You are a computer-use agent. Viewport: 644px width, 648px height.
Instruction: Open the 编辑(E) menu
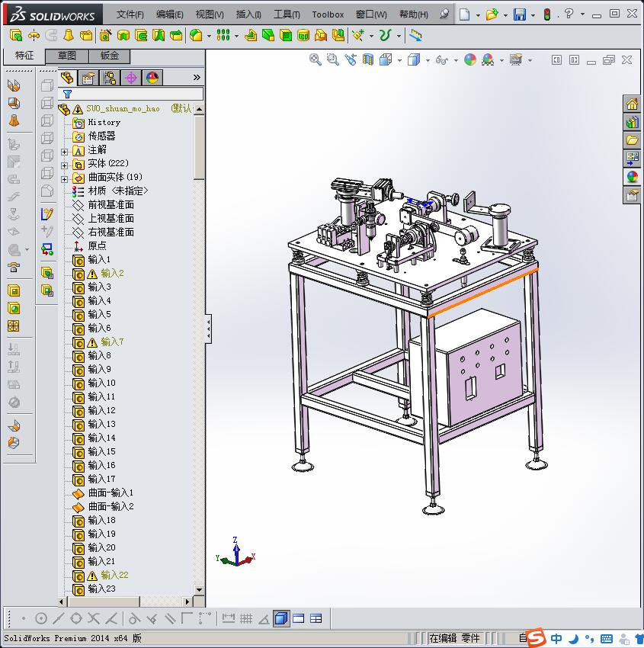[x=169, y=14]
